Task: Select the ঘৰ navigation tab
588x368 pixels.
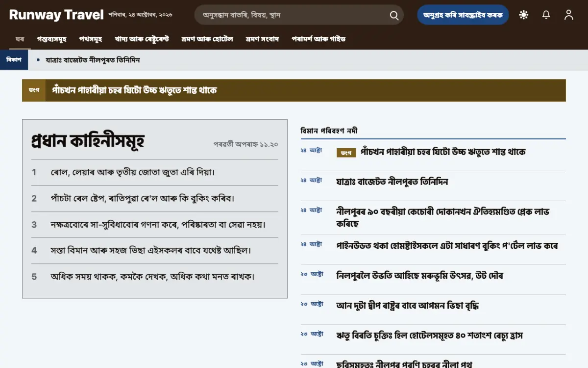Action: click(20, 39)
